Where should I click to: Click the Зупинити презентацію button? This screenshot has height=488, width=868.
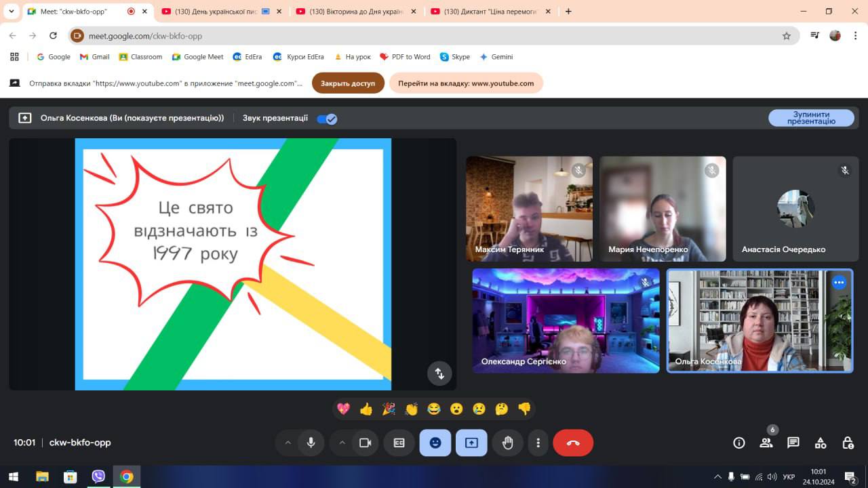(811, 118)
